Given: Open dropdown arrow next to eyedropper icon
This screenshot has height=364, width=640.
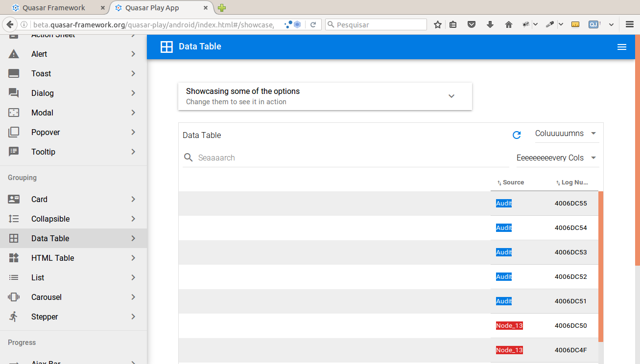Looking at the screenshot, I should [561, 24].
